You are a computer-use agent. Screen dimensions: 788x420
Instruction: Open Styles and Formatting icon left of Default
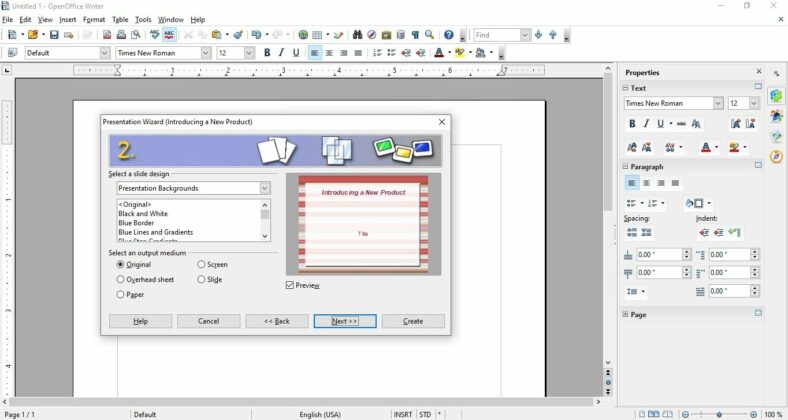(x=13, y=53)
